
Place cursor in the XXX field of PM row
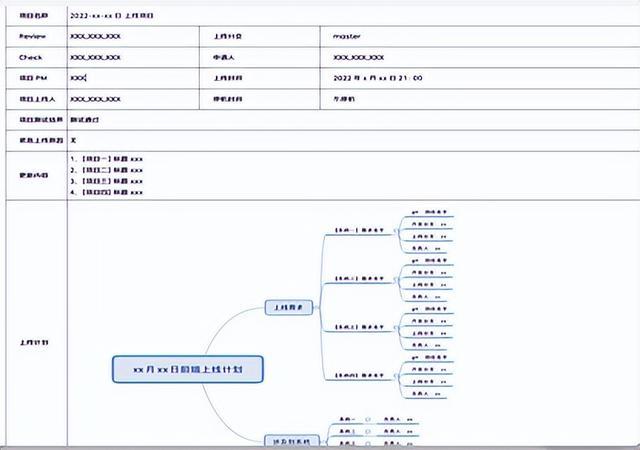click(79, 77)
